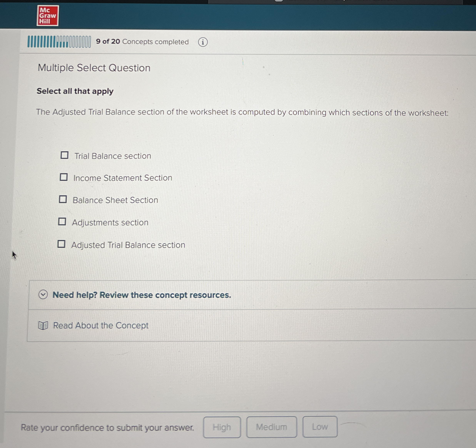This screenshot has width=476, height=448.
Task: Check the Balance Sheet Section option
Action: click(63, 200)
